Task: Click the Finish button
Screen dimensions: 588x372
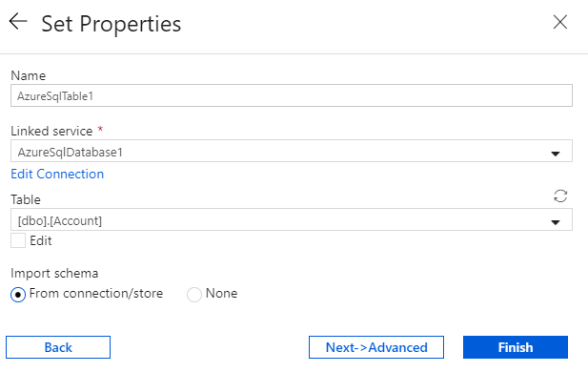Action: tap(516, 347)
